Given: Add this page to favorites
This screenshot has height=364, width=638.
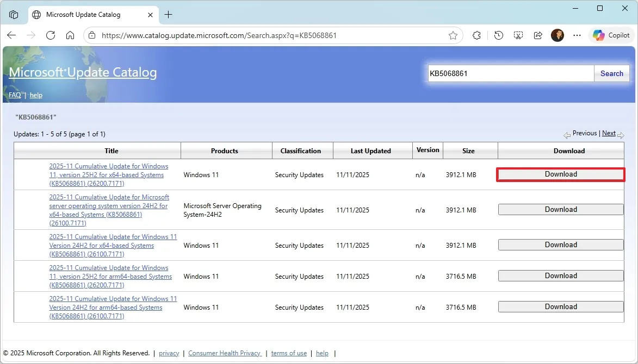Looking at the screenshot, I should click(453, 35).
